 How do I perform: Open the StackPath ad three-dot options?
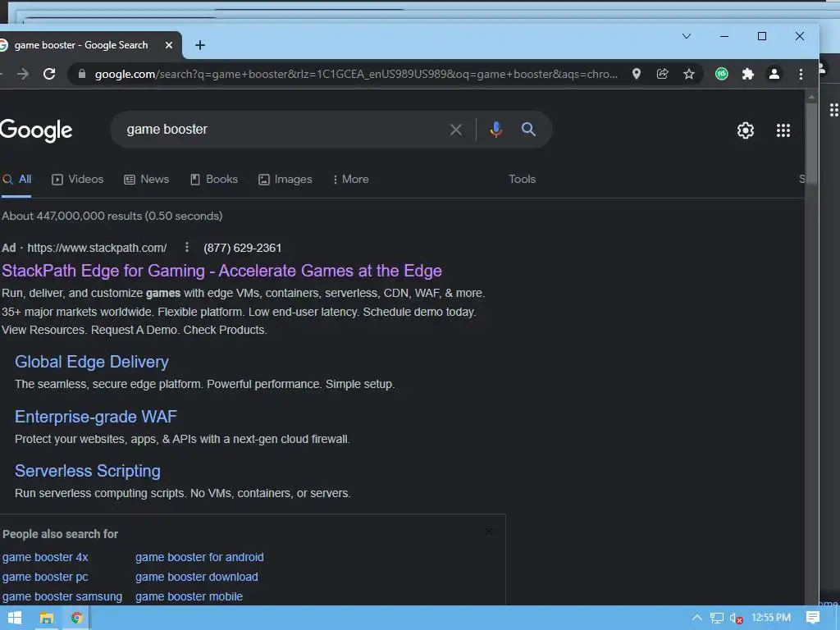[186, 247]
